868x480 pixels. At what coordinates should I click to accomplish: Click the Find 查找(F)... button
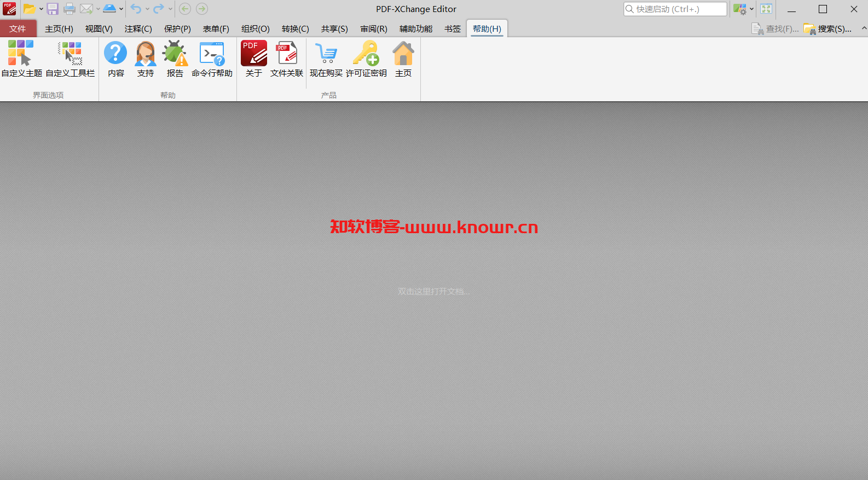pyautogui.click(x=775, y=28)
